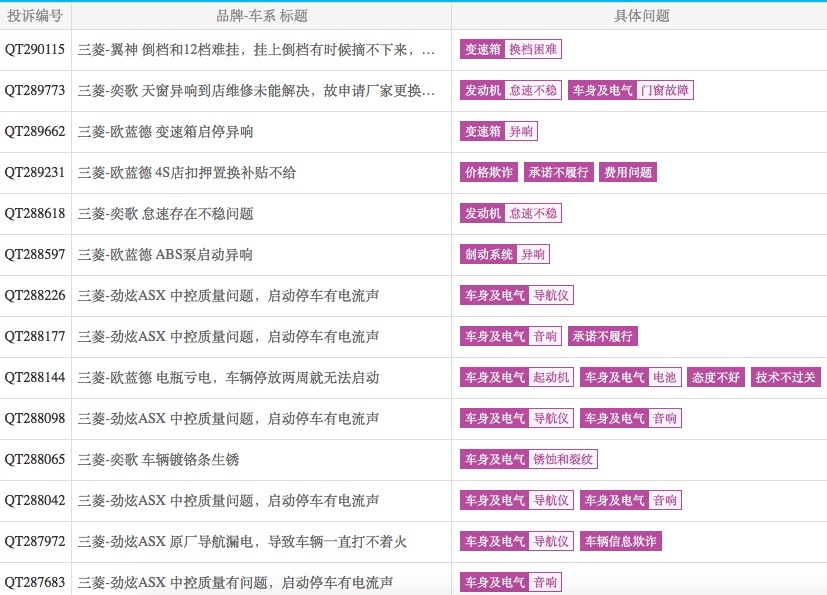Click 车身及电气 音响 tag in QT288042 row
827x595 pixels.
click(631, 500)
